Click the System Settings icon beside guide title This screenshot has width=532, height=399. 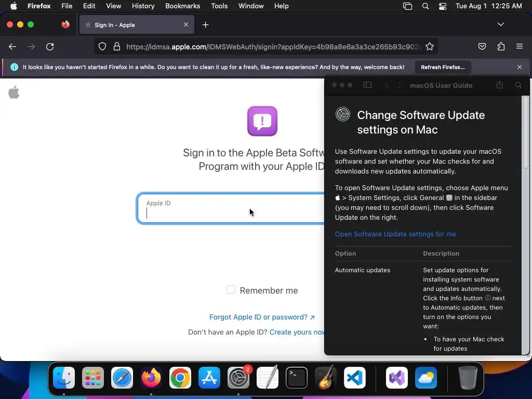pyautogui.click(x=343, y=114)
